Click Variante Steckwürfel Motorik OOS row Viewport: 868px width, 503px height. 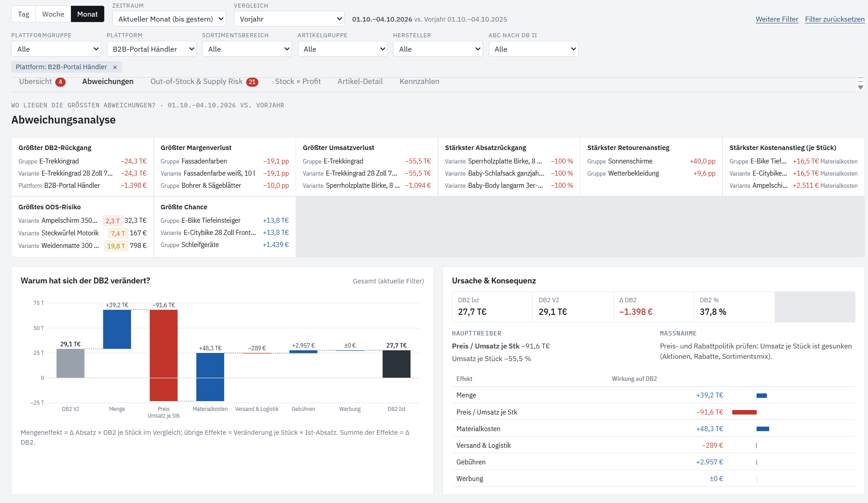tap(82, 233)
